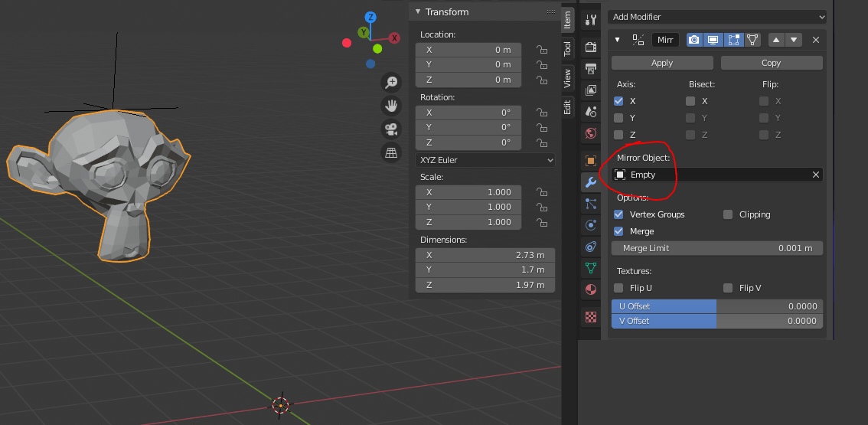The height and width of the screenshot is (425, 868).
Task: Toggle Mirror modifier edit mode display
Action: tap(733, 40)
